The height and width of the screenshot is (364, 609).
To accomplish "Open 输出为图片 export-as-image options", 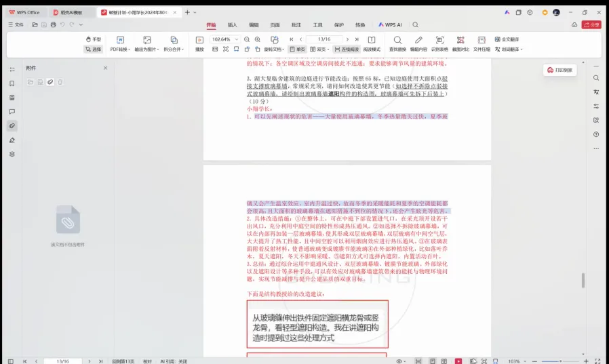I will coord(146,44).
